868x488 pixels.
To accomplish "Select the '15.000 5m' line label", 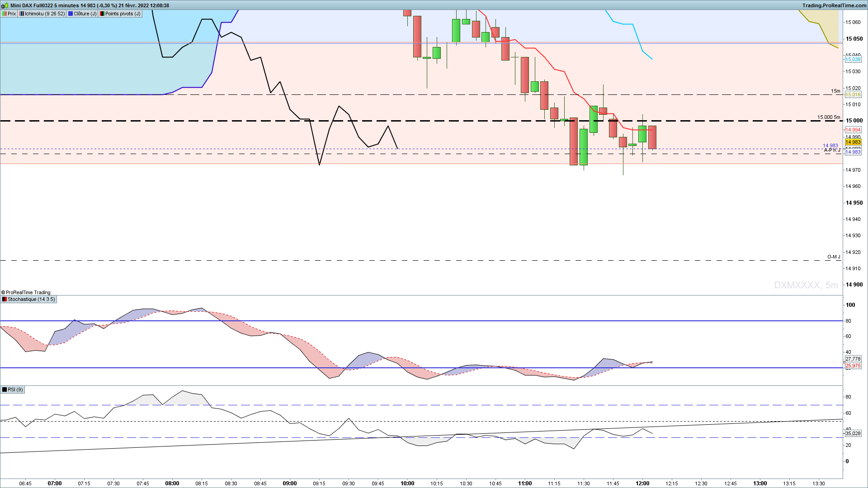I will (829, 117).
